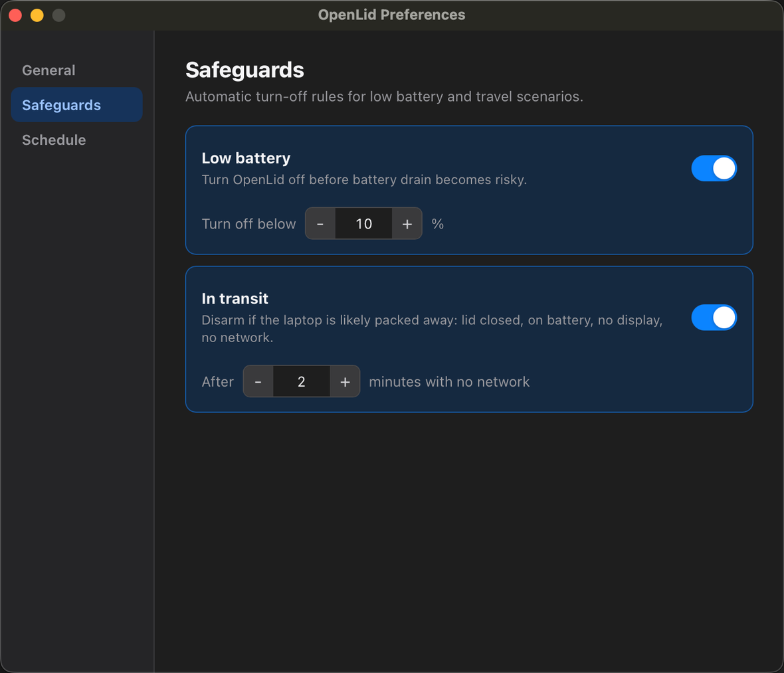Turn off the In transit toggle

coord(714,318)
